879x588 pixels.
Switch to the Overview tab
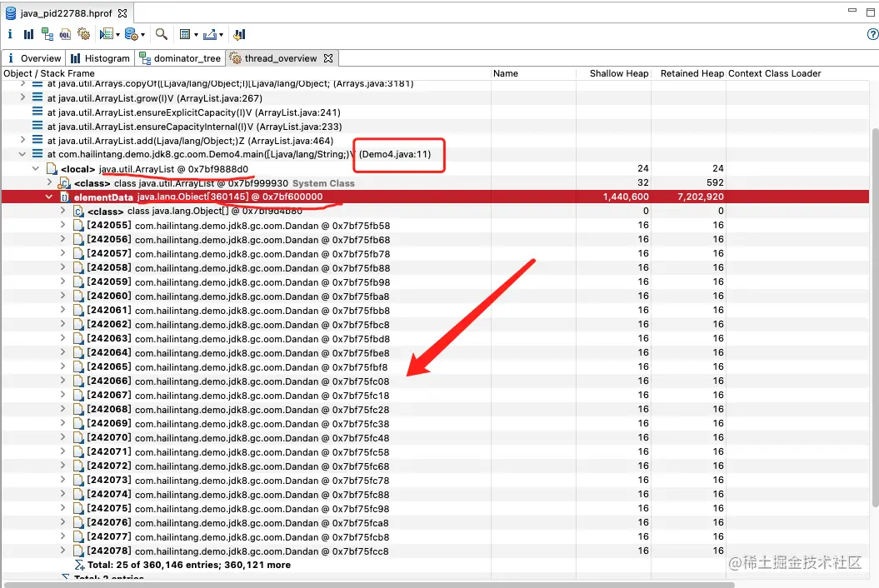click(x=33, y=58)
